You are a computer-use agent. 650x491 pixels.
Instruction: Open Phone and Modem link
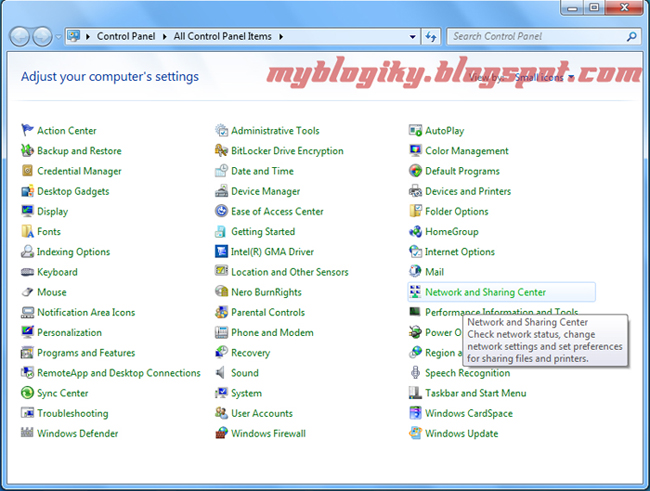pos(272,333)
